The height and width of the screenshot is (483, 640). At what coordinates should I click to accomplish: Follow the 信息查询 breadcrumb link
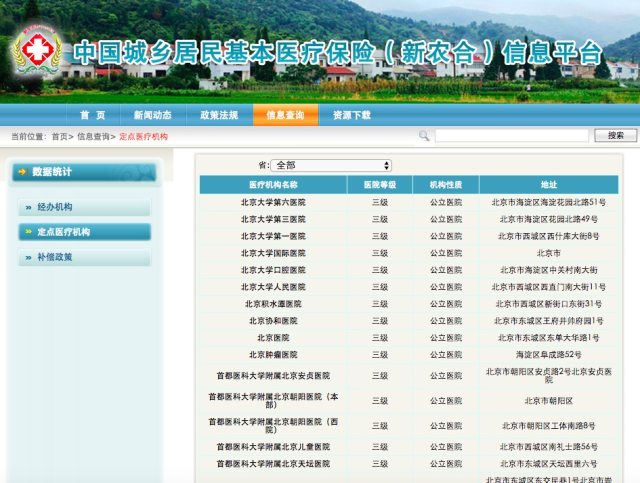pos(93,137)
